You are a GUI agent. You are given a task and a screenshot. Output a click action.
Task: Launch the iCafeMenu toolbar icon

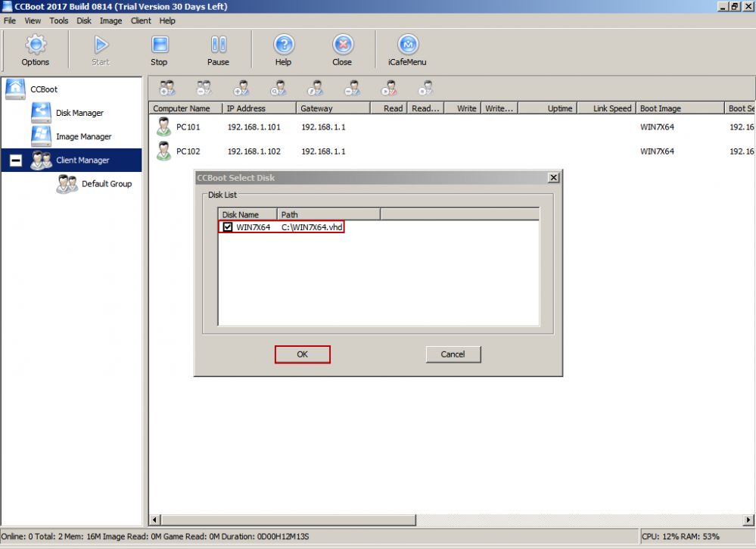pos(408,45)
